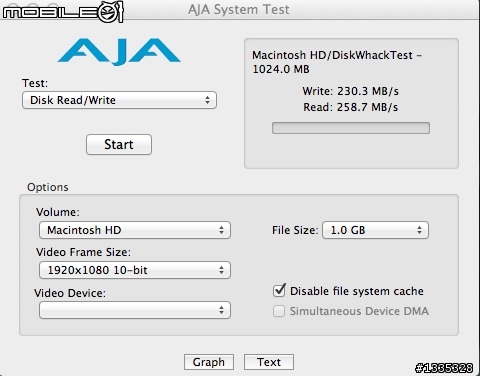Click Video Device stepper arrows

pyautogui.click(x=221, y=310)
